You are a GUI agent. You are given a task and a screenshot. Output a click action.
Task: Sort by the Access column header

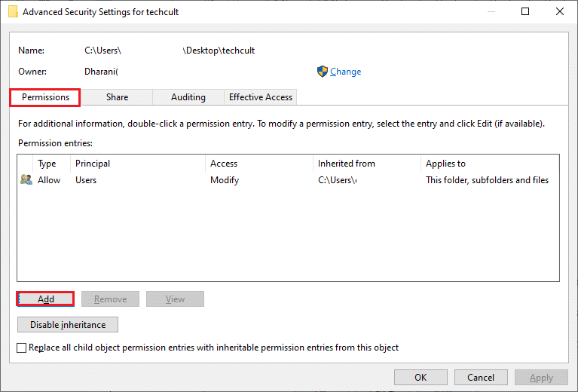pyautogui.click(x=258, y=164)
